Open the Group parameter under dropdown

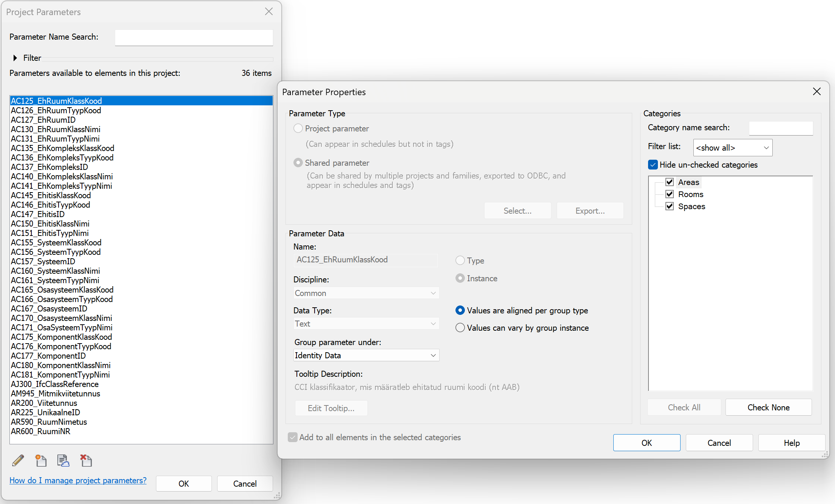tap(366, 355)
